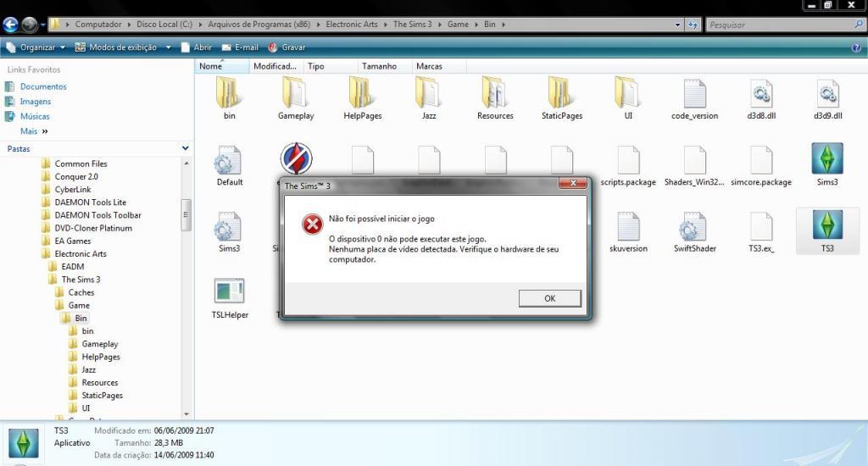The width and height of the screenshot is (868, 466).
Task: Select the code_version file icon
Action: [694, 93]
